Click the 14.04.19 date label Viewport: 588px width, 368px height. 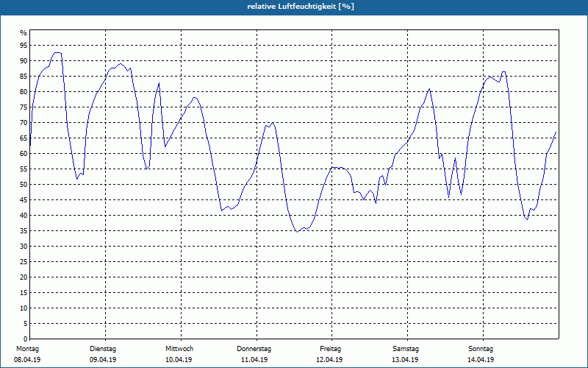(481, 360)
